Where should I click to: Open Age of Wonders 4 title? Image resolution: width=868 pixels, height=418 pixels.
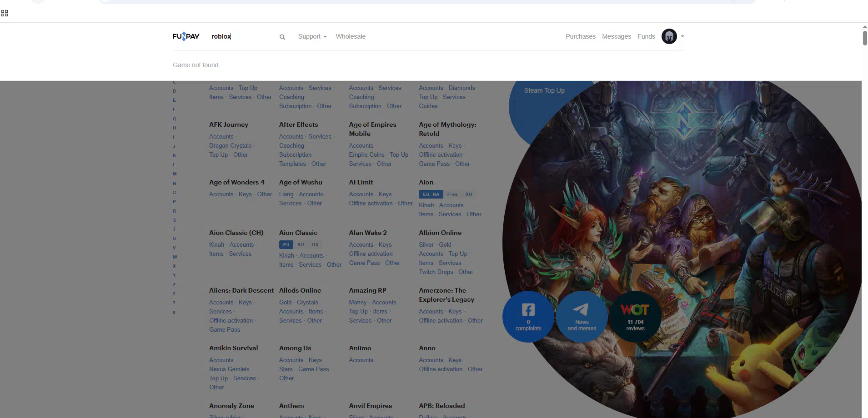click(x=236, y=182)
